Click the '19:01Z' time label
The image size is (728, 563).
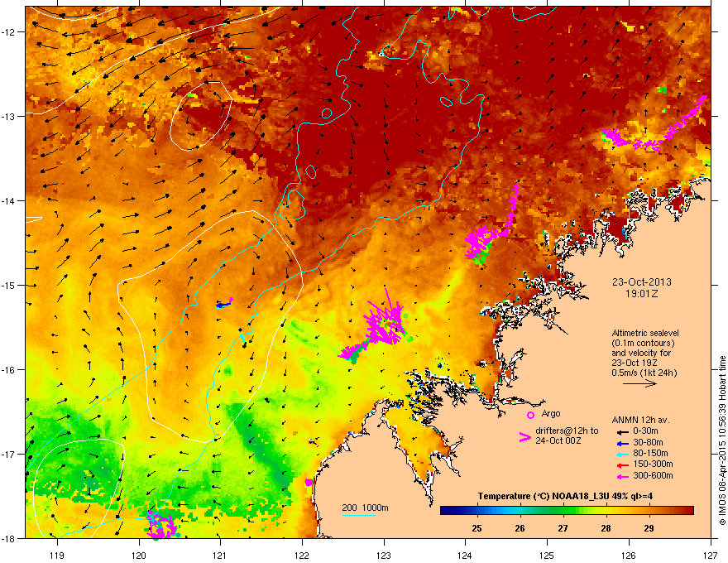click(642, 294)
